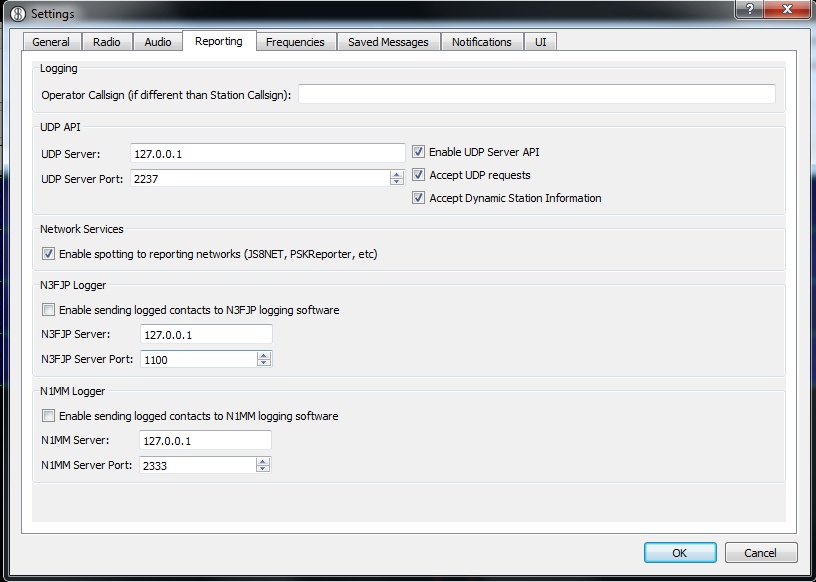
Task: Click the JS8Call icon in title bar
Action: (x=16, y=14)
